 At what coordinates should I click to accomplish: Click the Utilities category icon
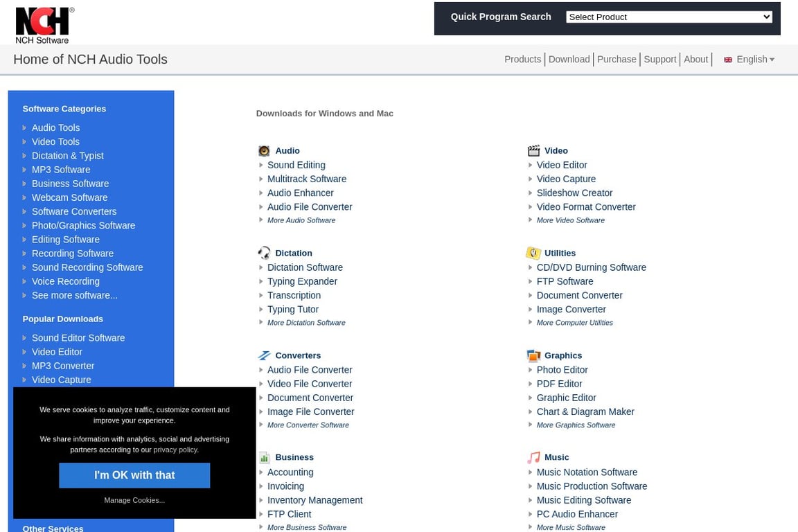coord(533,253)
